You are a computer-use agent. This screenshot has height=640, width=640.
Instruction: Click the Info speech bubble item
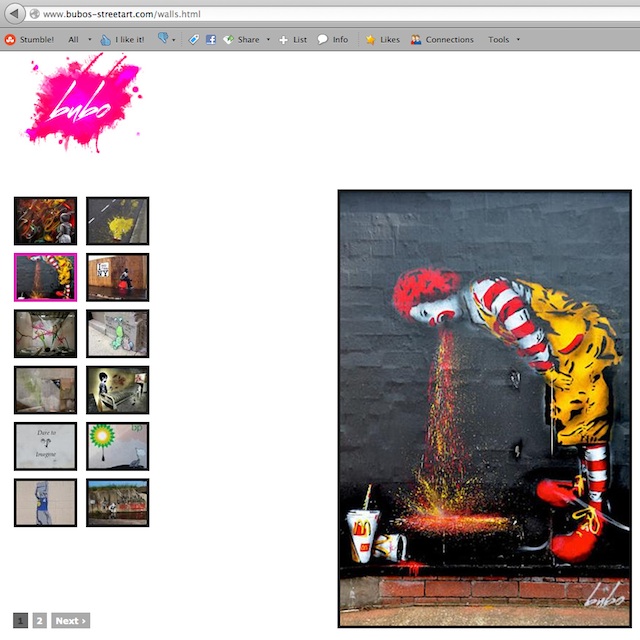point(333,40)
